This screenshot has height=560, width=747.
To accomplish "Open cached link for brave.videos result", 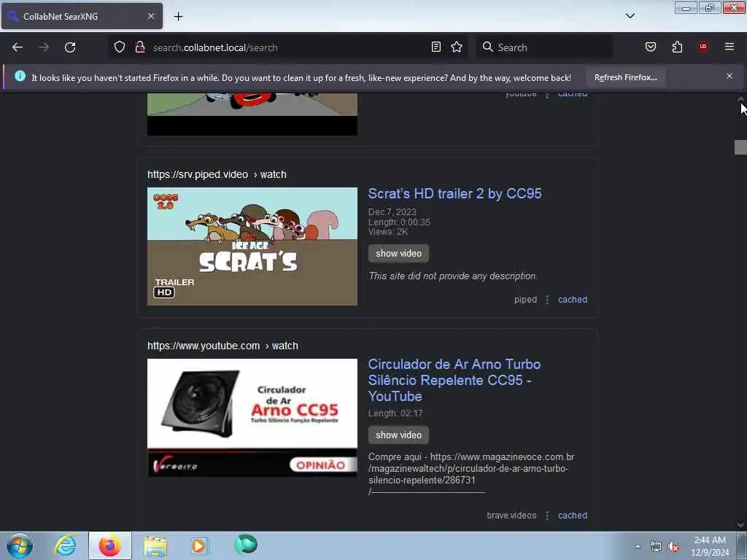I will (573, 516).
